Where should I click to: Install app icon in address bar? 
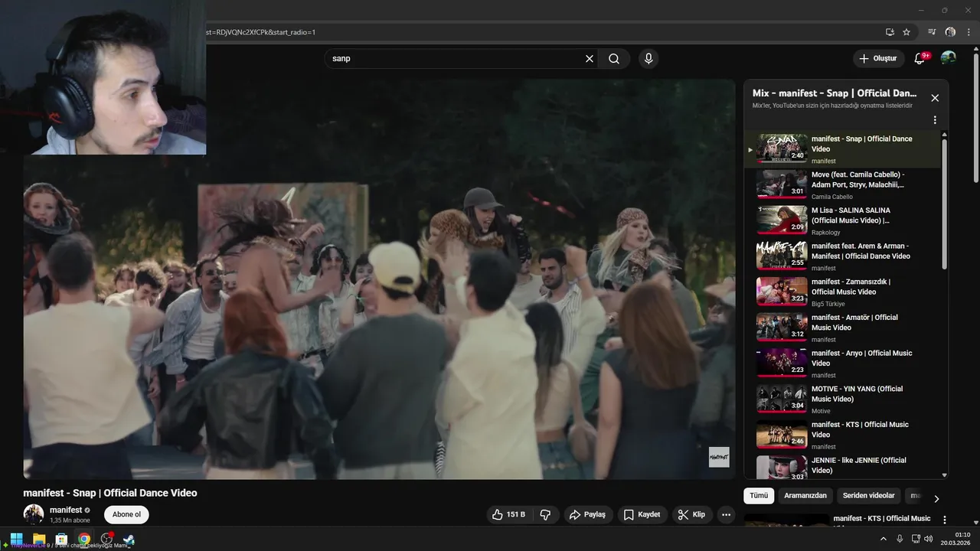click(890, 32)
